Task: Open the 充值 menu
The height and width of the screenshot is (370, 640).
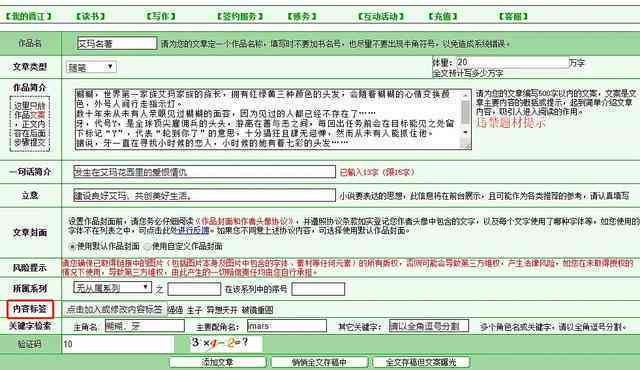Action: point(442,16)
